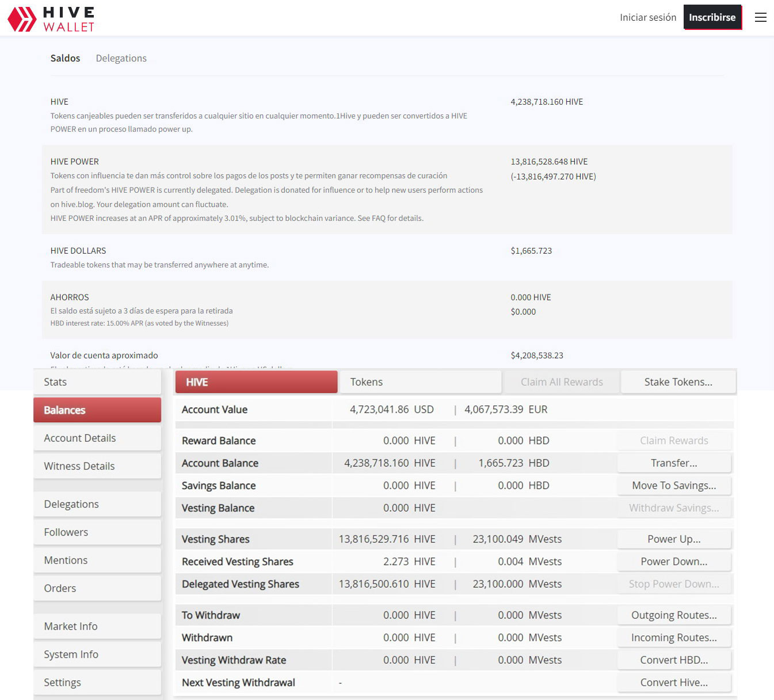The width and height of the screenshot is (774, 700).
Task: Click the Stake Tokens... button
Action: pyautogui.click(x=678, y=382)
